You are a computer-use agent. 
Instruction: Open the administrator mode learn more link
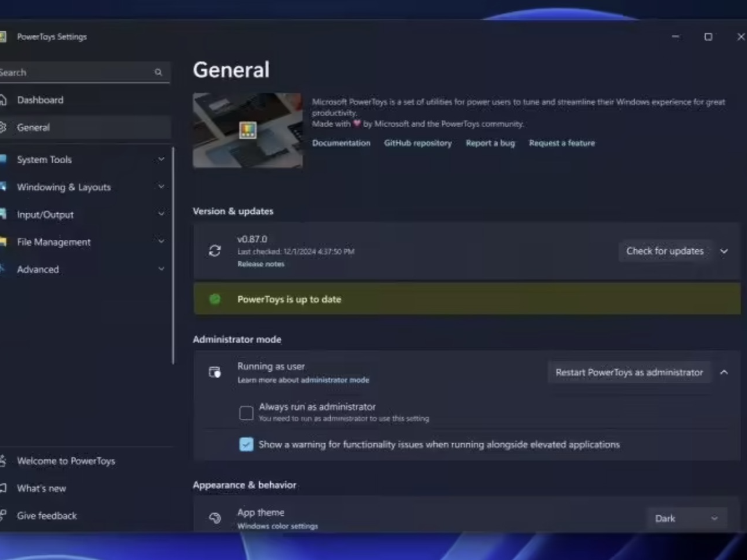coord(335,380)
